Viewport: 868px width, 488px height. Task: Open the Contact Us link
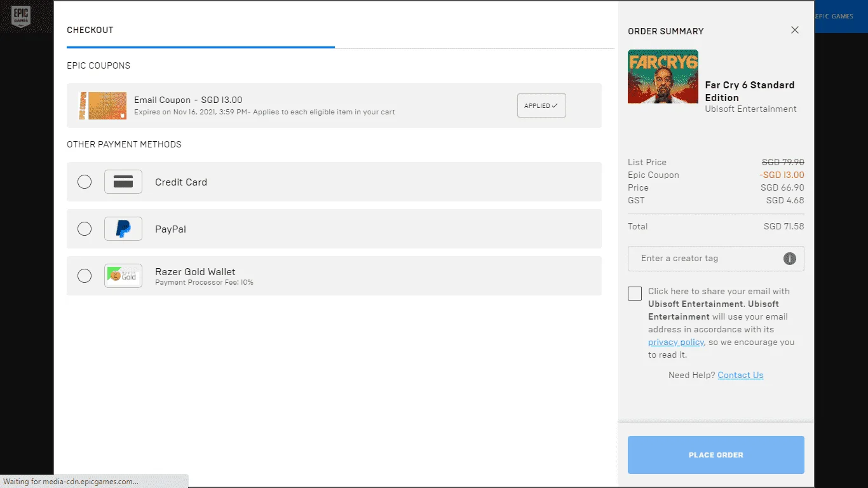(740, 375)
